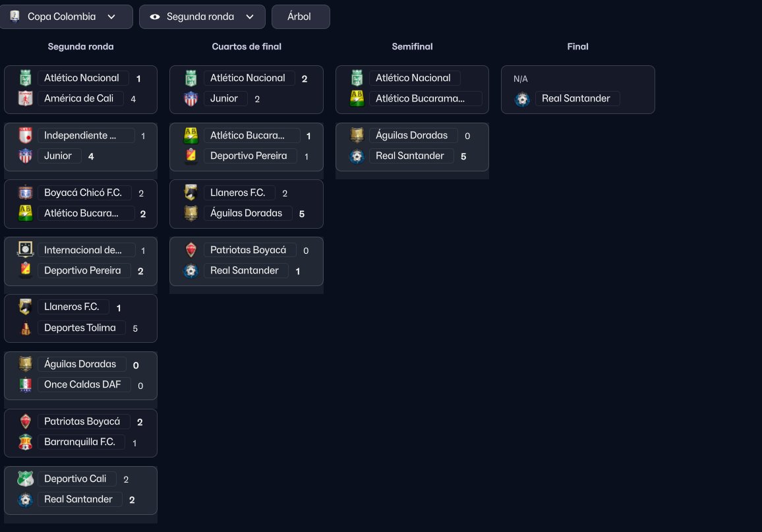The height and width of the screenshot is (532, 762).
Task: Click the Deportivo Pereira crest in Cuartos de final
Action: (x=191, y=156)
